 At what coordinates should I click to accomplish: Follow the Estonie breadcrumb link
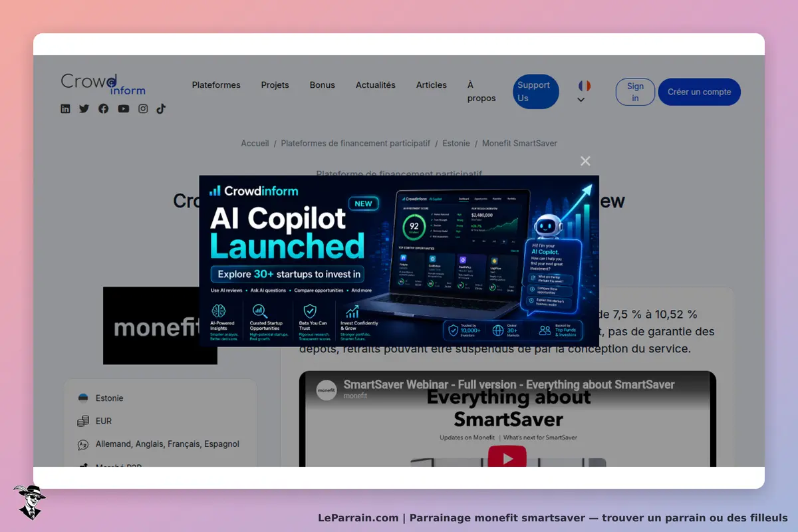(x=456, y=143)
